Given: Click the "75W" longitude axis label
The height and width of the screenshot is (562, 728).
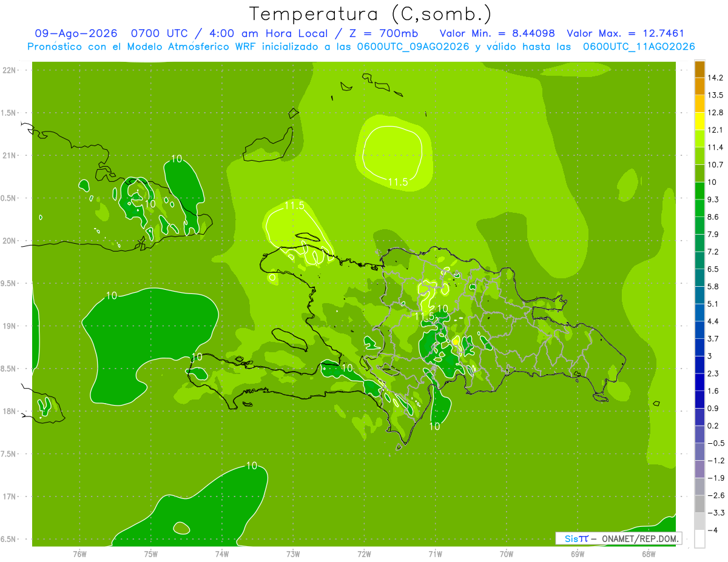Looking at the screenshot, I should click(x=150, y=554).
